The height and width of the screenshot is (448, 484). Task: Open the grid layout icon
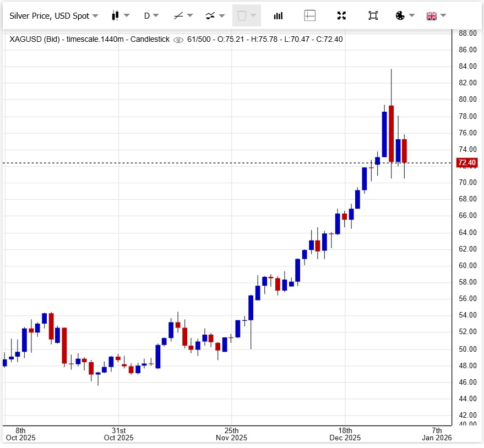click(x=310, y=15)
